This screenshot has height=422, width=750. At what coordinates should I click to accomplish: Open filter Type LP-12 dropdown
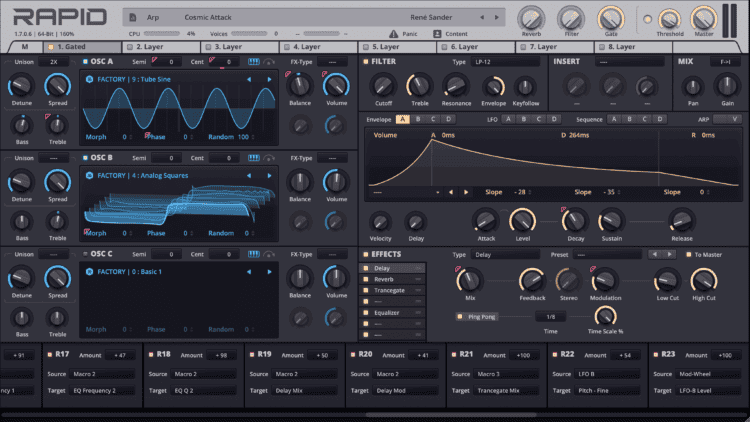505,62
